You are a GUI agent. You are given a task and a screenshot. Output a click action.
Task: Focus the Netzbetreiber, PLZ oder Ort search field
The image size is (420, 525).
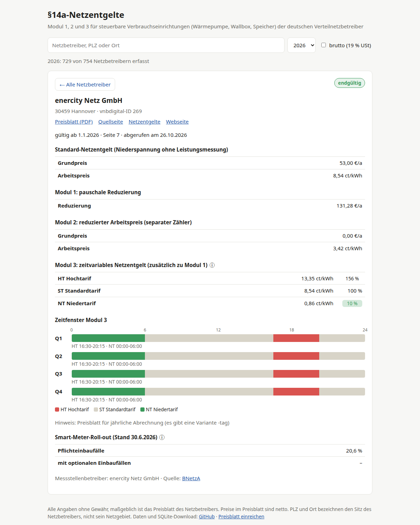(x=166, y=45)
